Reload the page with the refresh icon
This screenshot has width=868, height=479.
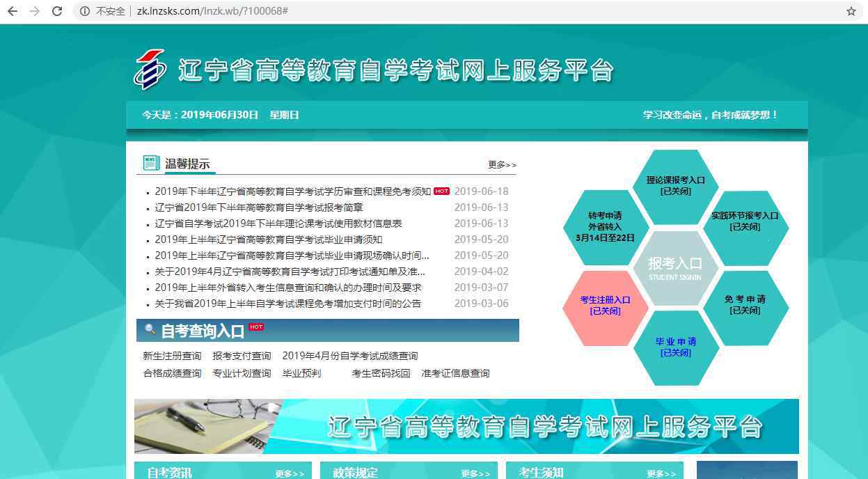(x=57, y=11)
